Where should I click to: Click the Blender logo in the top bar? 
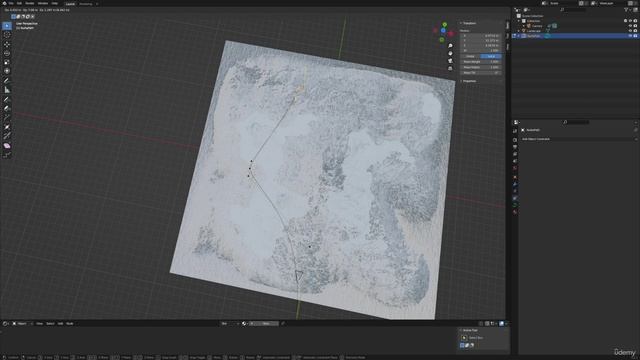pyautogui.click(x=4, y=3)
